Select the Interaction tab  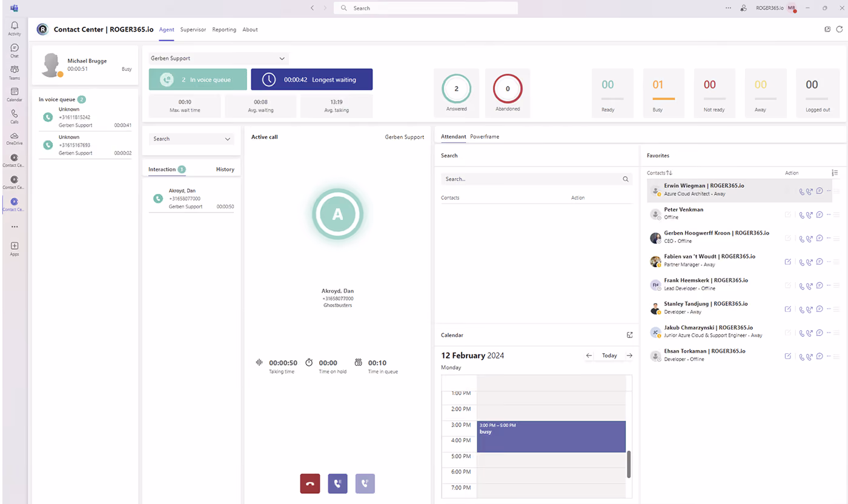coord(167,170)
